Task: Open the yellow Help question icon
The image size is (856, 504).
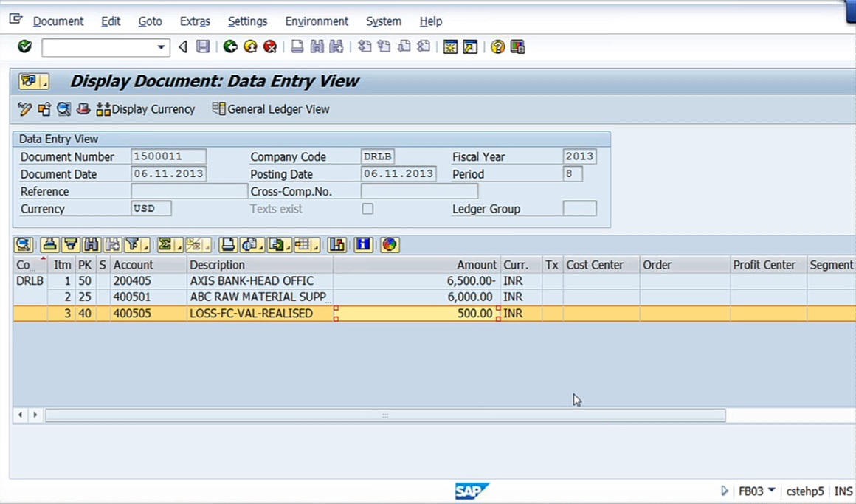Action: pyautogui.click(x=497, y=47)
